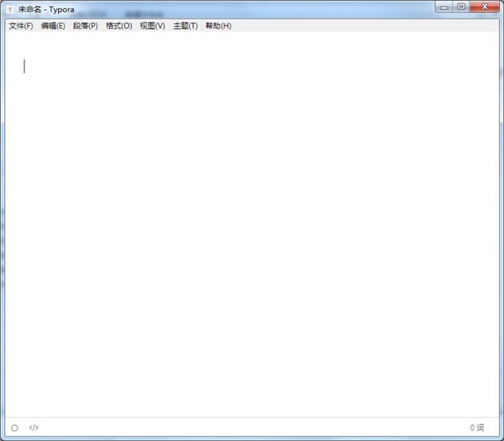Image resolution: width=504 pixels, height=441 pixels.
Task: Open the 视图(V) menu
Action: pyautogui.click(x=152, y=26)
